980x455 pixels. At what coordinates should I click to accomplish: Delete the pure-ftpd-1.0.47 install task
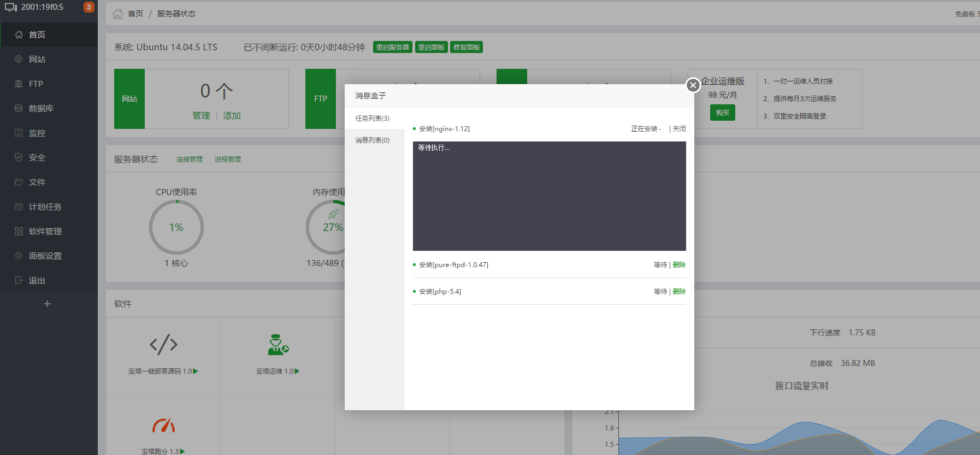pyautogui.click(x=679, y=265)
